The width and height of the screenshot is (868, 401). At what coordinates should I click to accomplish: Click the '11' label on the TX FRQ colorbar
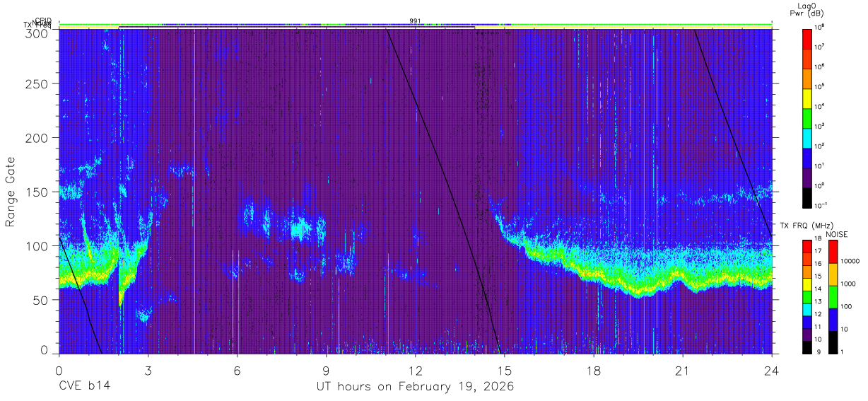pos(819,327)
